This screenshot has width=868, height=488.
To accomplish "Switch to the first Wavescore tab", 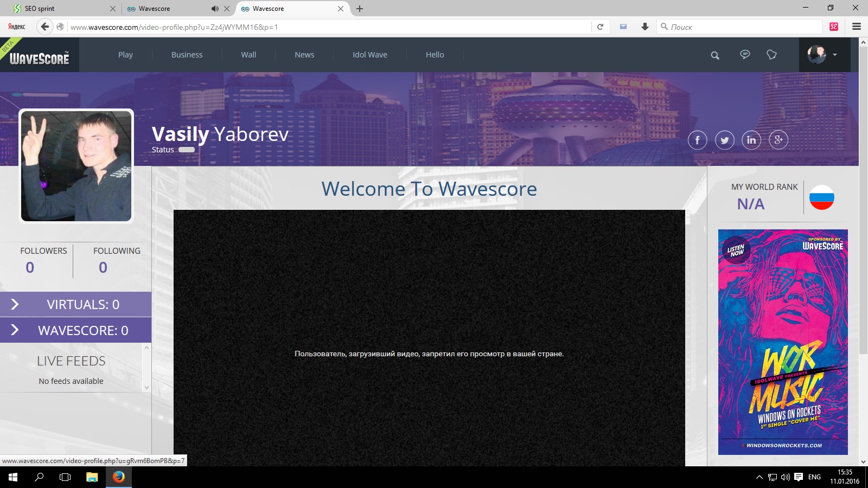I will (x=167, y=9).
